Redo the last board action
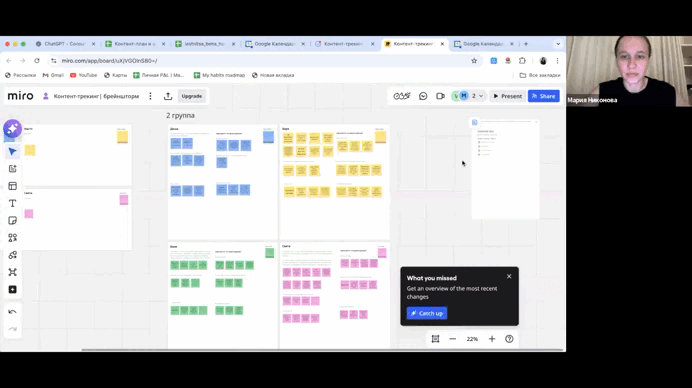This screenshot has width=692, height=388. tap(12, 329)
